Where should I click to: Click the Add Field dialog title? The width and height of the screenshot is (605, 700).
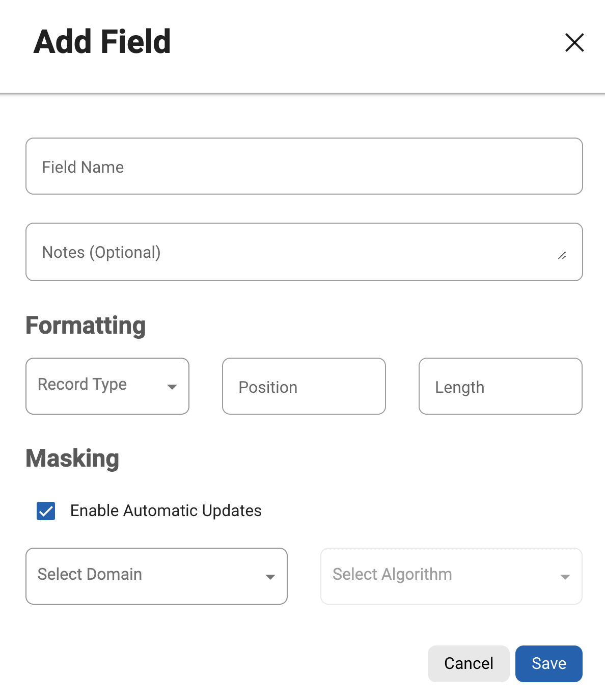point(102,42)
